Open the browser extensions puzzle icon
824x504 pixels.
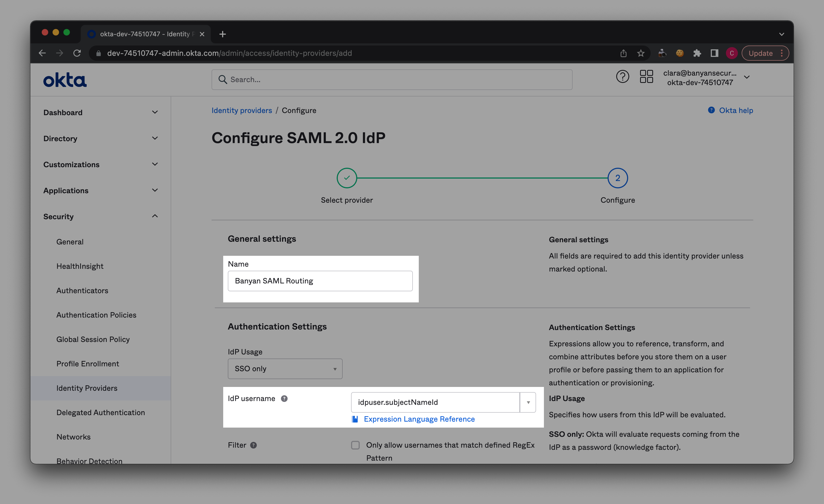[x=697, y=53]
